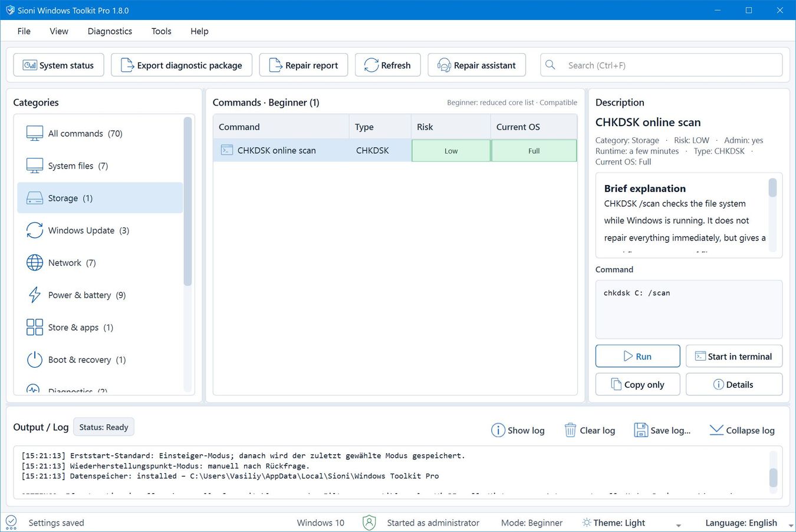Click the Sioni shield title bar icon
This screenshot has width=796, height=532.
pyautogui.click(x=10, y=10)
